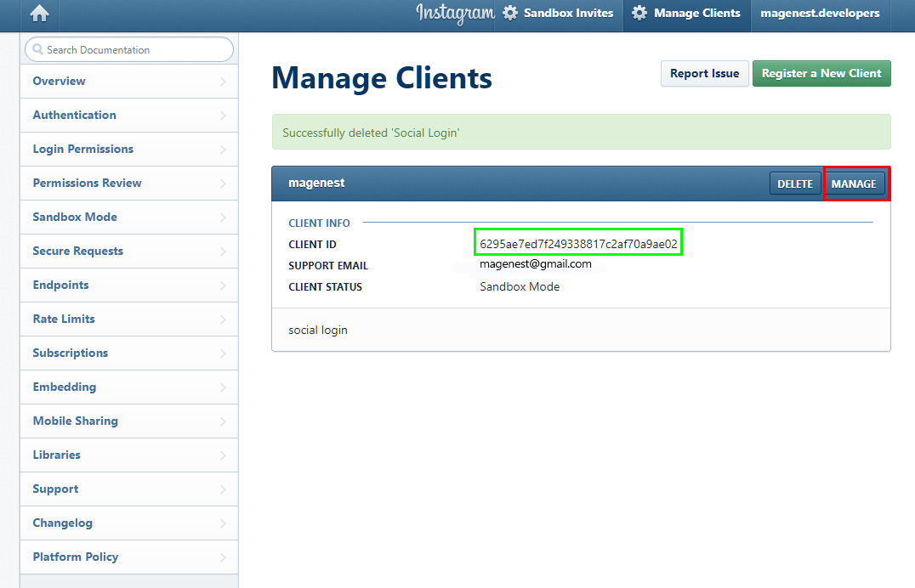Expand chevron on Permissions Review row
Viewport: 915px width, 588px height.
(x=223, y=184)
